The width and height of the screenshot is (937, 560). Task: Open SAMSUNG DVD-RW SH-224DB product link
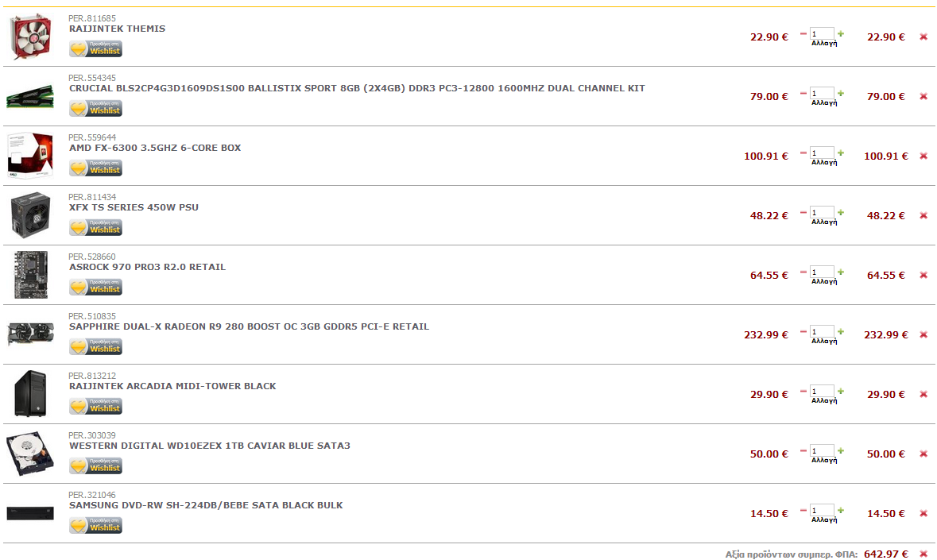(206, 506)
